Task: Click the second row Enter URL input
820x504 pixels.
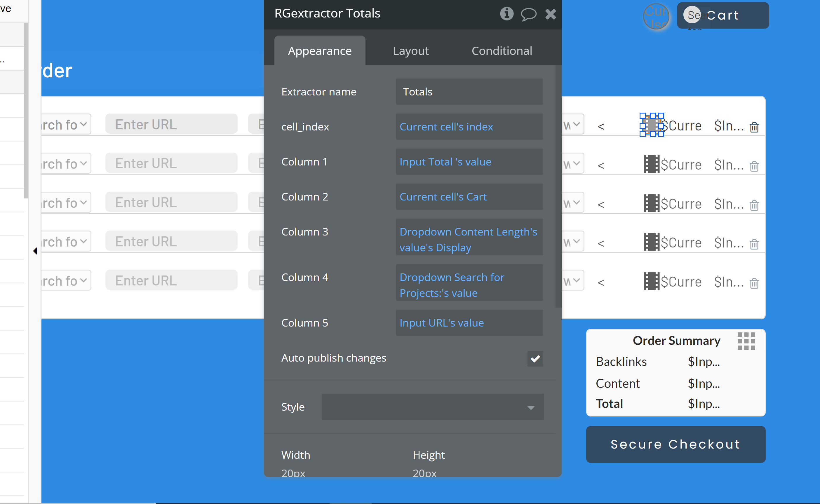Action: tap(171, 163)
